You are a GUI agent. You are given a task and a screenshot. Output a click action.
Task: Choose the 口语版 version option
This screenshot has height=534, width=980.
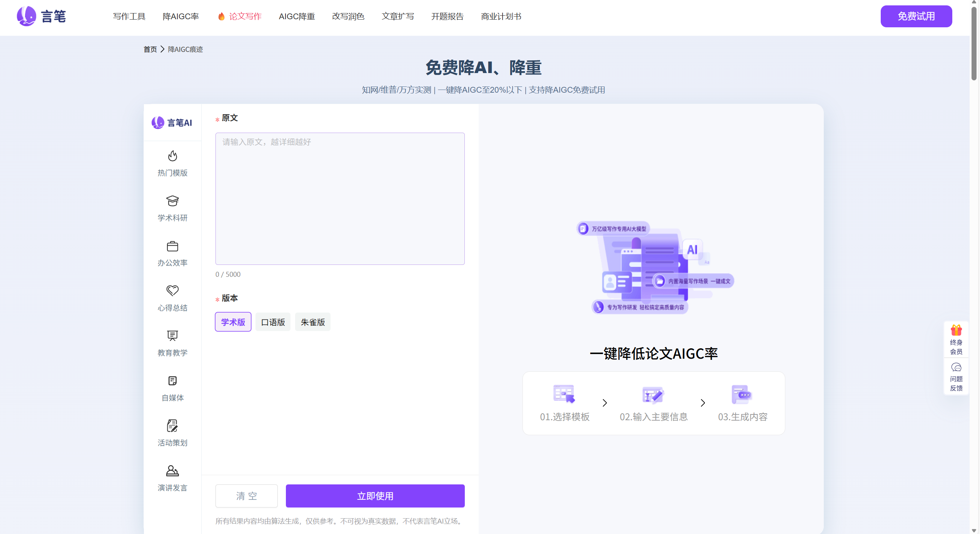[x=273, y=322]
